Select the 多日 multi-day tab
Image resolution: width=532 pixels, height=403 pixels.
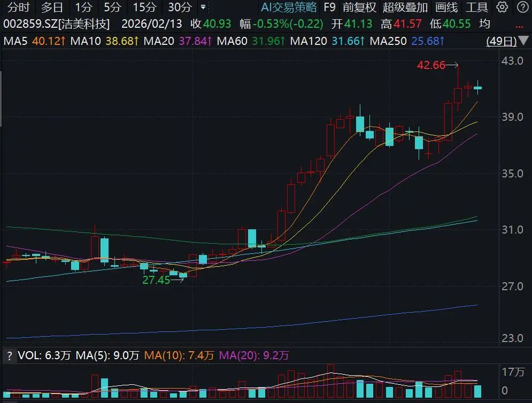click(x=52, y=7)
